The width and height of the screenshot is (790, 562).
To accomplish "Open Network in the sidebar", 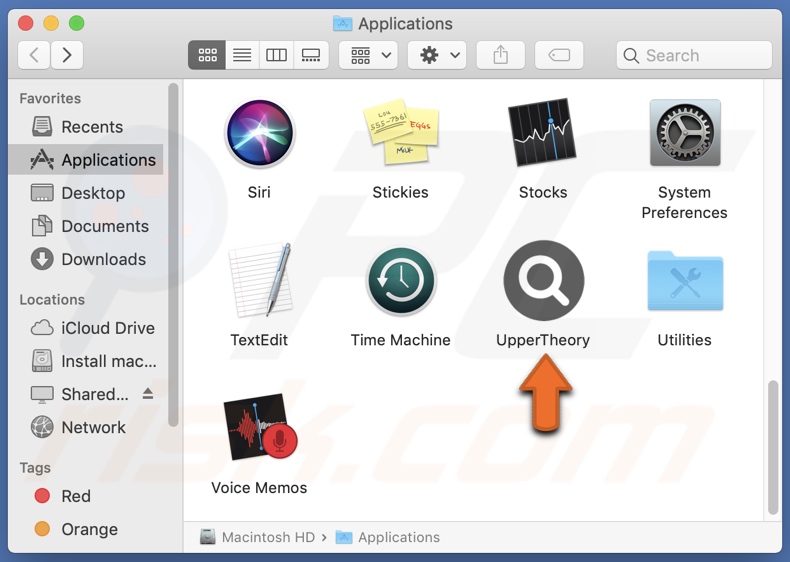I will [86, 427].
